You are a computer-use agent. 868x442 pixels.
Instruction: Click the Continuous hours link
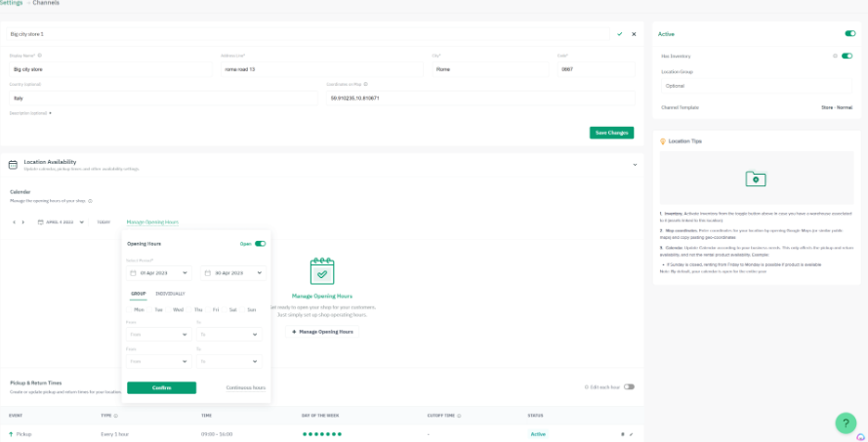click(x=246, y=387)
